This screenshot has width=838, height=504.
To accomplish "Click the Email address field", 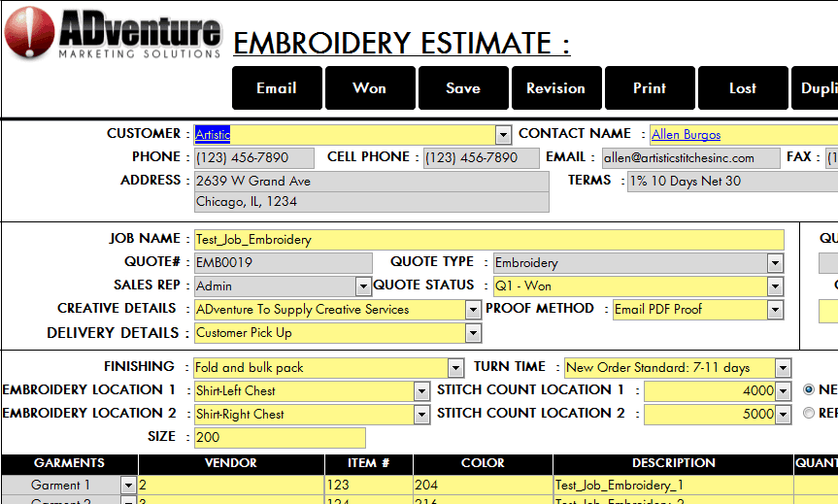I will (x=690, y=157).
